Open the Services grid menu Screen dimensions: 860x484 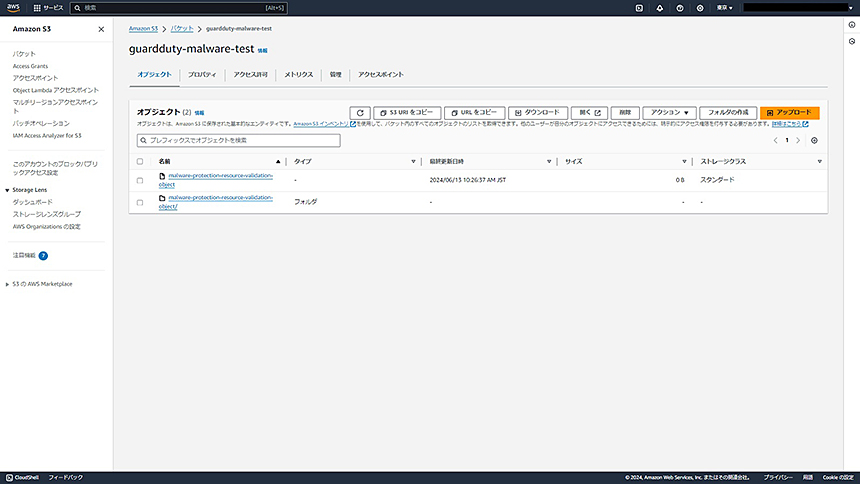click(x=48, y=8)
